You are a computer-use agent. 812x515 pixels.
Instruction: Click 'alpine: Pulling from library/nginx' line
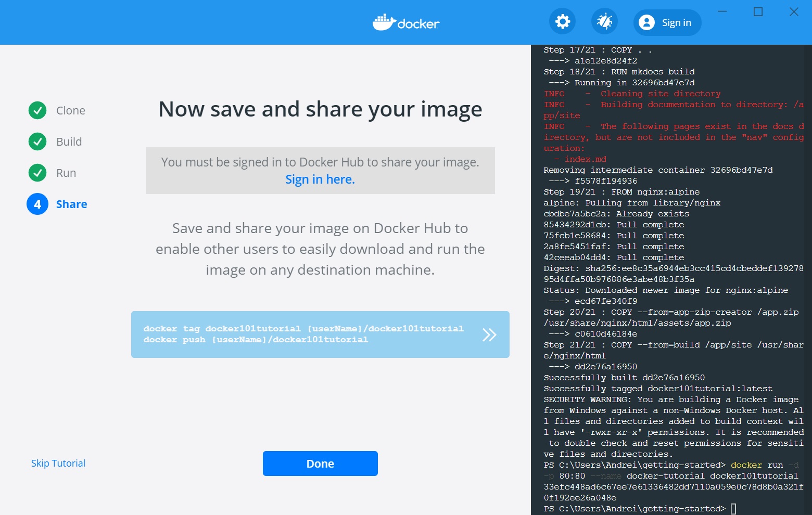click(632, 203)
